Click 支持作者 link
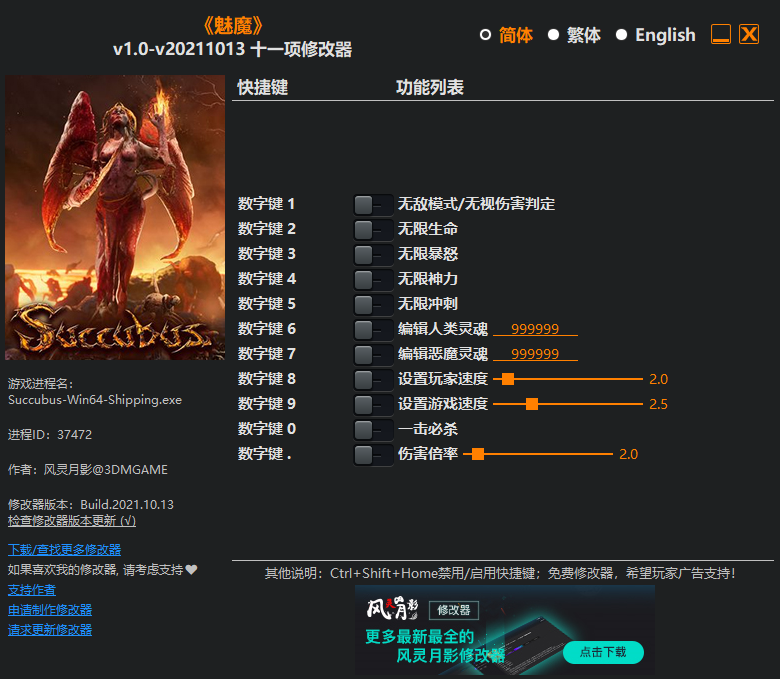Image resolution: width=780 pixels, height=679 pixels. pos(32,590)
